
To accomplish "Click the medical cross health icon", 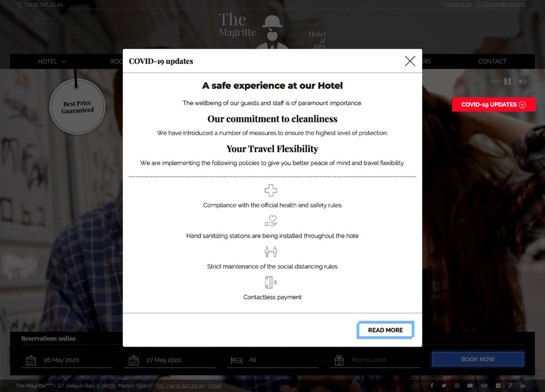I will [x=271, y=190].
